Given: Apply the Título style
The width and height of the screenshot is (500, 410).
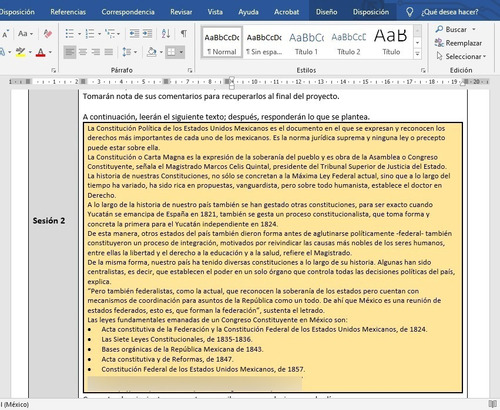Looking at the screenshot, I should tap(391, 43).
